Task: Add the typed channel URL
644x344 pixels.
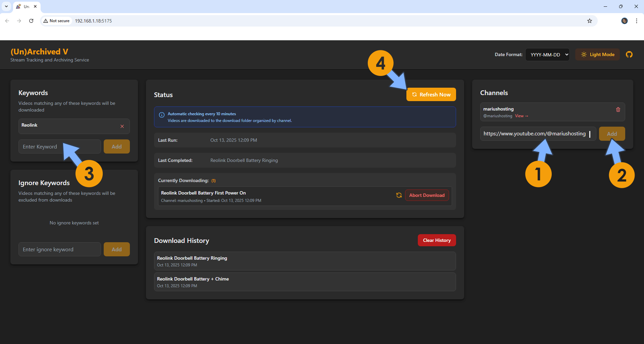Action: coord(611,134)
